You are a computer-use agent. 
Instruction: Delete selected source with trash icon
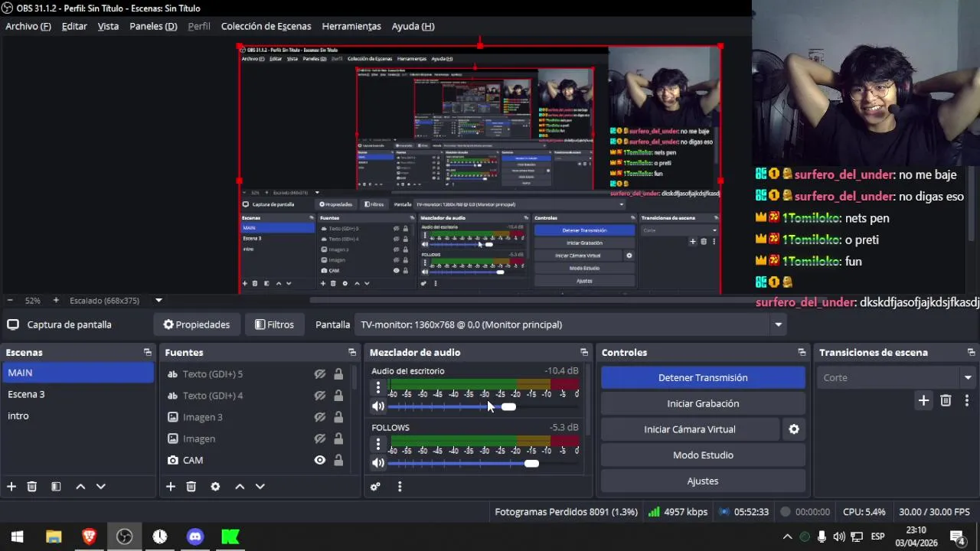click(x=191, y=487)
